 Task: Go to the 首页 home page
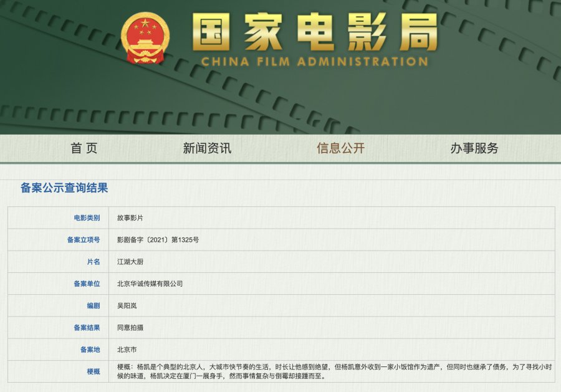click(x=84, y=148)
